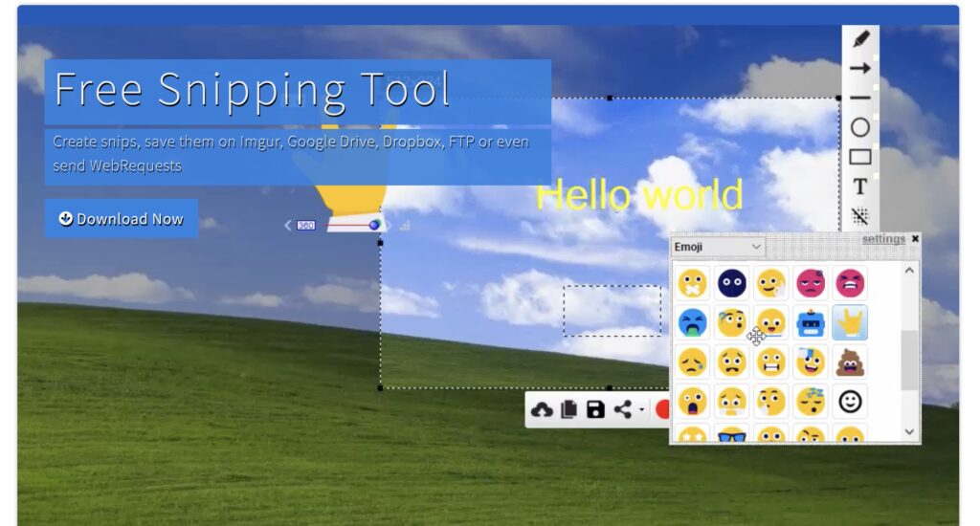The height and width of the screenshot is (526, 980).
Task: Select the rectangle shape tool
Action: (x=860, y=157)
